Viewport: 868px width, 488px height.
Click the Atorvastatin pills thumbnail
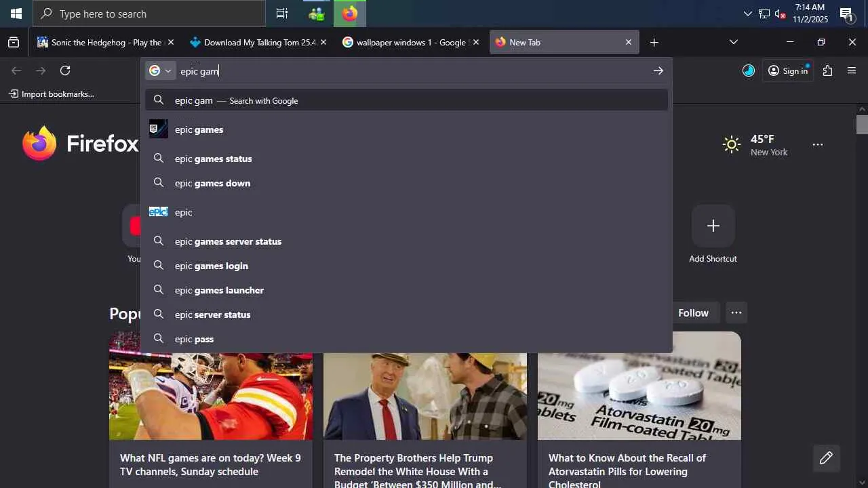(x=639, y=386)
